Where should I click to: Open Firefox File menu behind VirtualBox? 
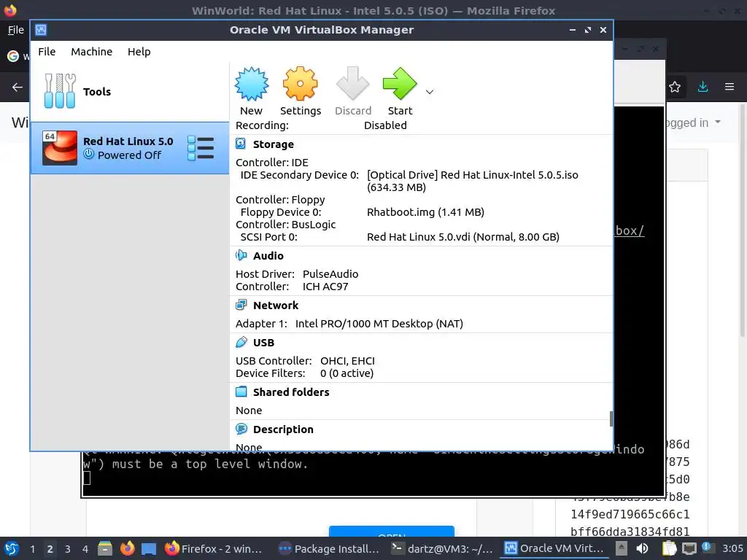click(x=16, y=30)
